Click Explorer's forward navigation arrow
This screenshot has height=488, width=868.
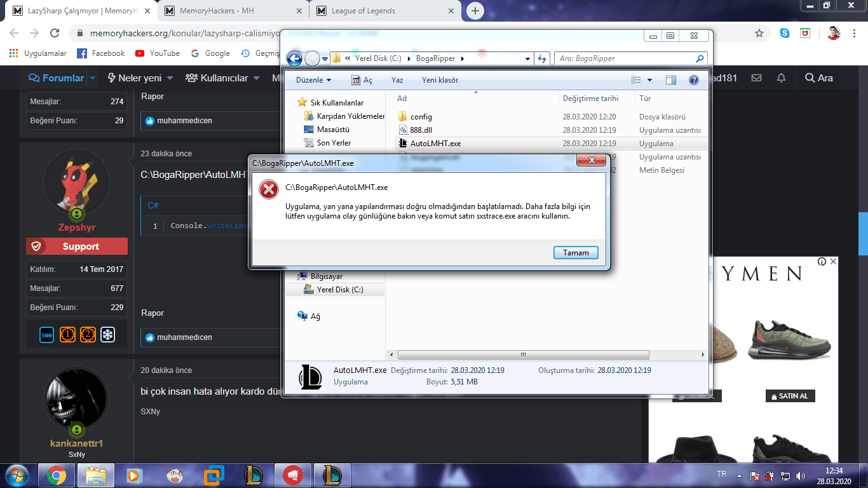tap(312, 58)
